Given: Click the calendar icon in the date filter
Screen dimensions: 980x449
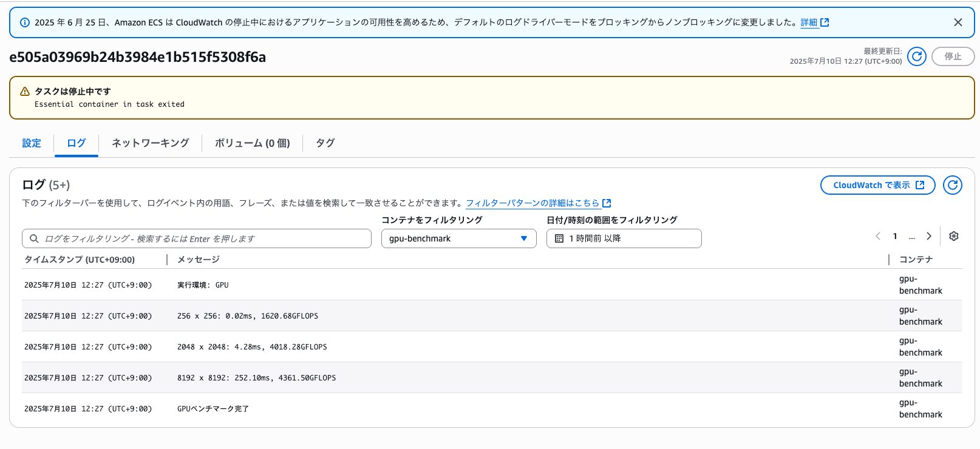Looking at the screenshot, I should point(559,238).
